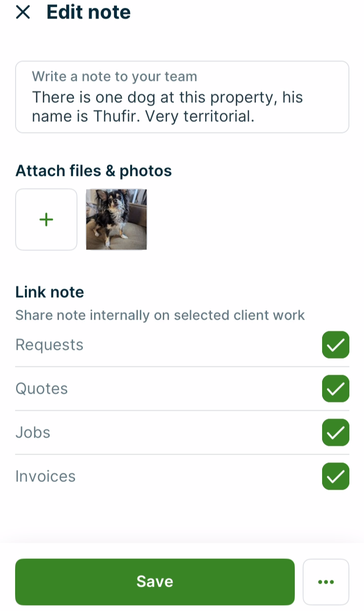Close the Edit note screen

click(23, 12)
